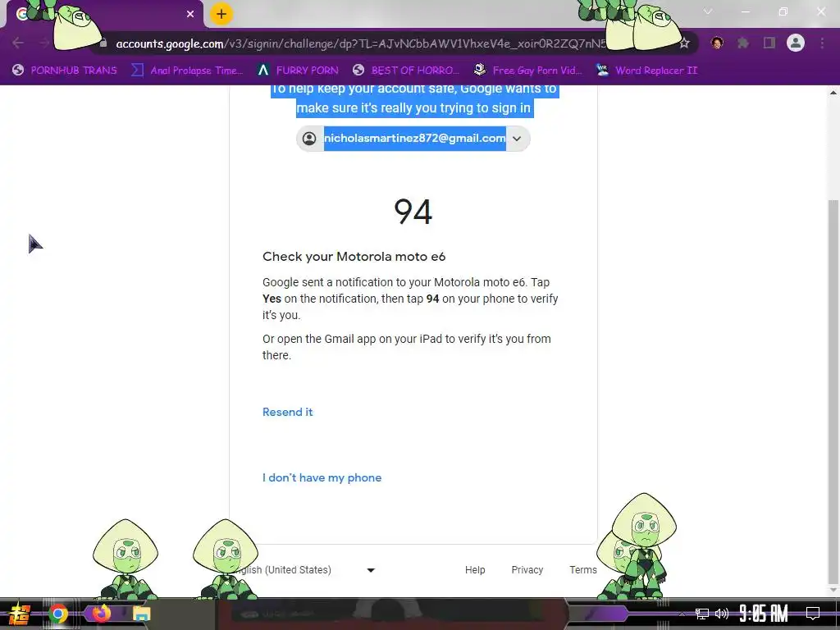The height and width of the screenshot is (630, 840).
Task: Click the nicholasmartinez872@gmail.com account chip
Action: [x=413, y=139]
